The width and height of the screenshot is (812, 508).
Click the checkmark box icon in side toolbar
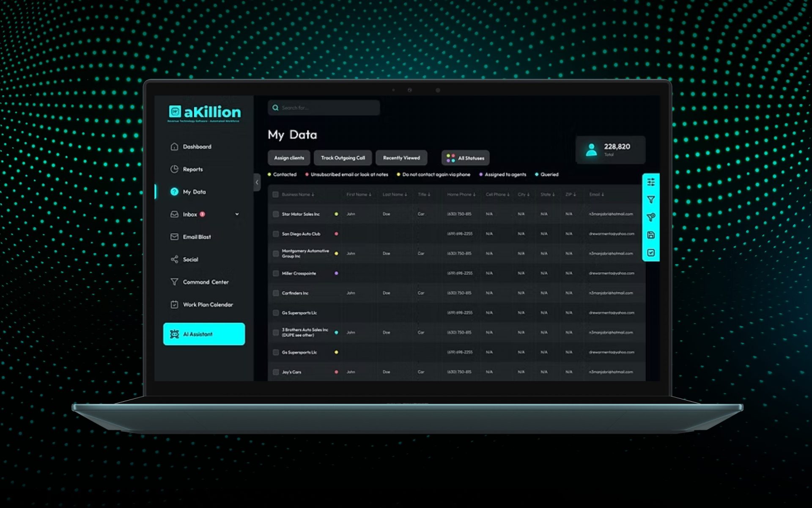point(651,253)
